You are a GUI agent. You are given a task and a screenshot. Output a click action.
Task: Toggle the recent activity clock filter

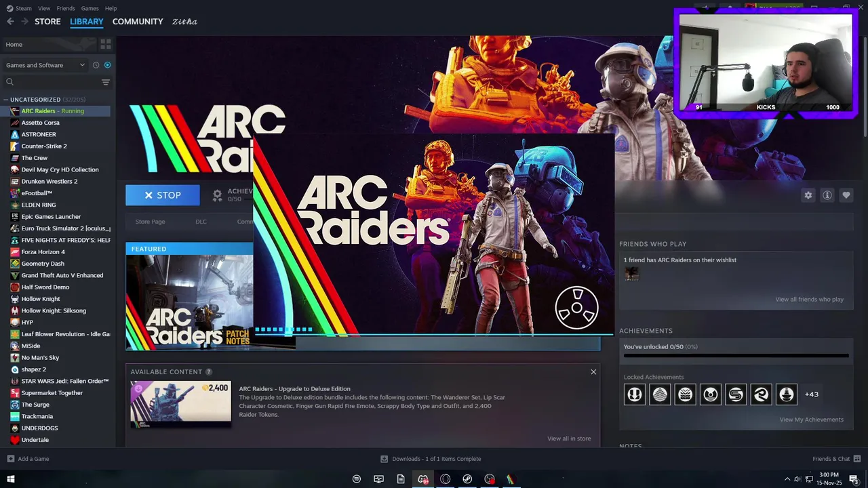coord(96,65)
